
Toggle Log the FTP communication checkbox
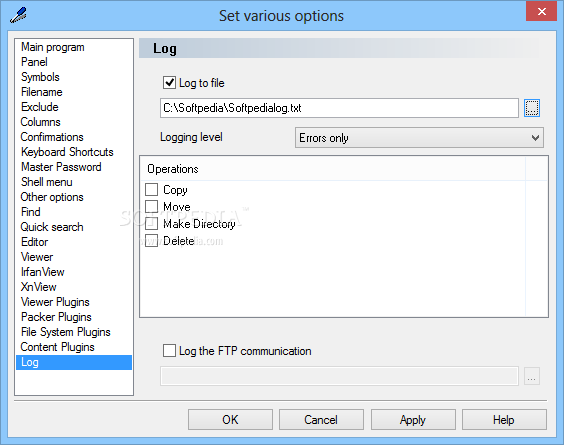(x=169, y=350)
